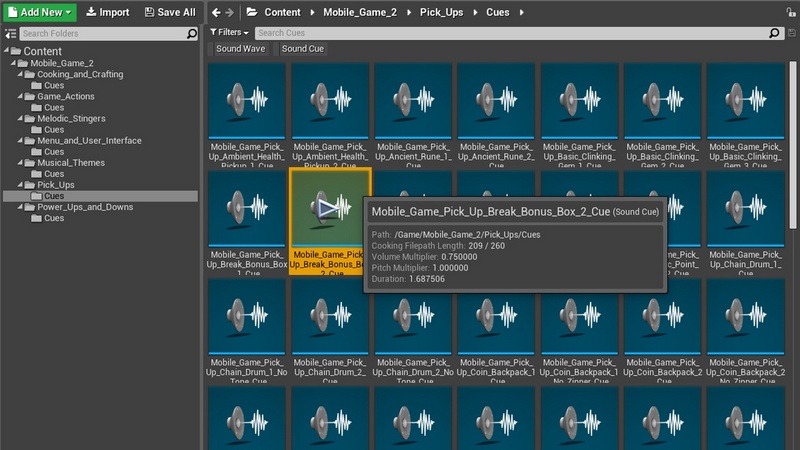Click the folder icon before Content breadcrumb
The width and height of the screenshot is (800, 450).
tap(253, 12)
